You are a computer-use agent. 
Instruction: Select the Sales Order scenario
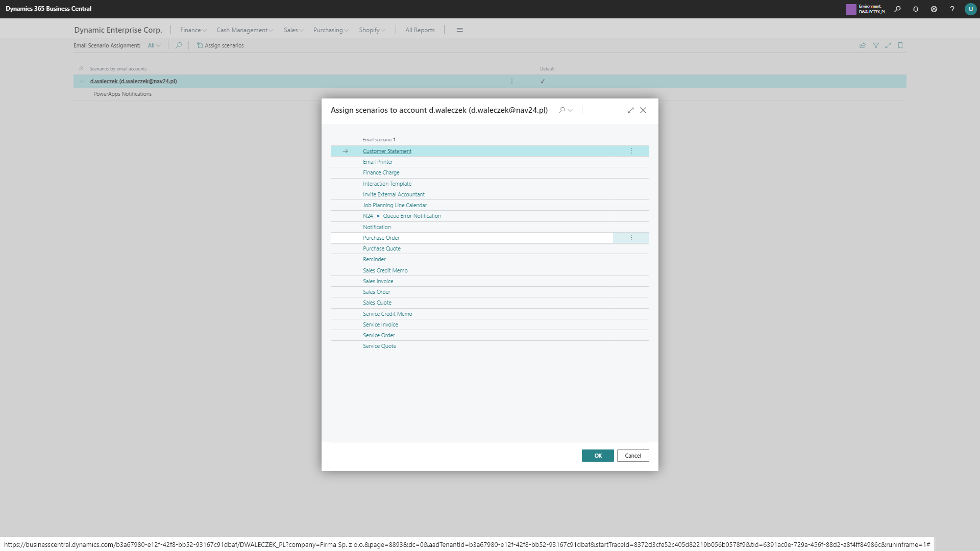(377, 292)
